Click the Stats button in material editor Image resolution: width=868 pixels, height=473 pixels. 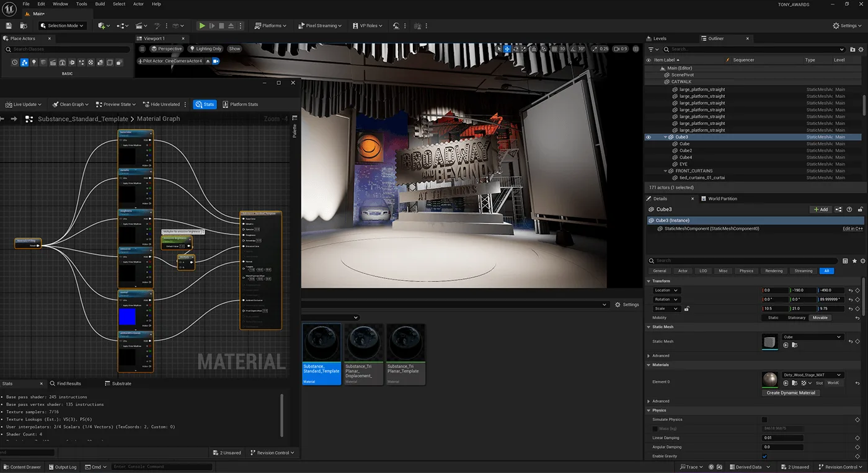(x=205, y=104)
